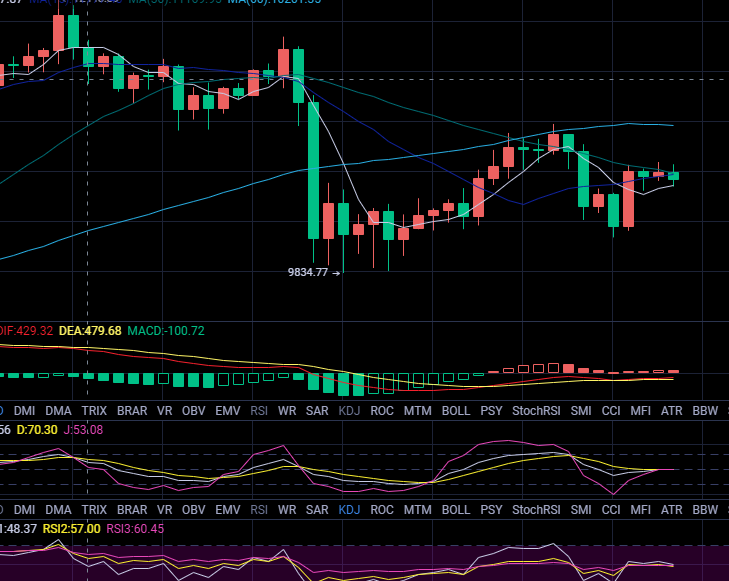The width and height of the screenshot is (729, 581).
Task: Switch to WR tab under KDJ panel
Action: coord(287,509)
